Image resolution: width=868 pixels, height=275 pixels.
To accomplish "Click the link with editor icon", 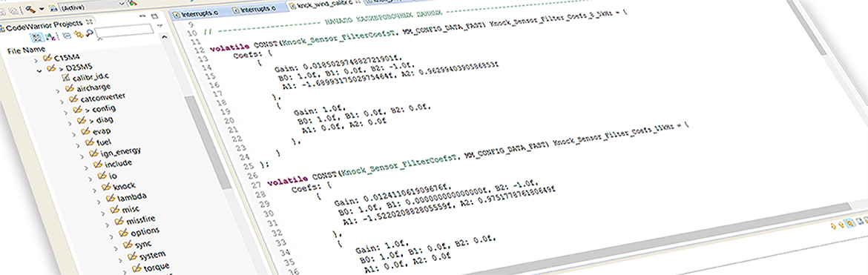I will 67,36.
